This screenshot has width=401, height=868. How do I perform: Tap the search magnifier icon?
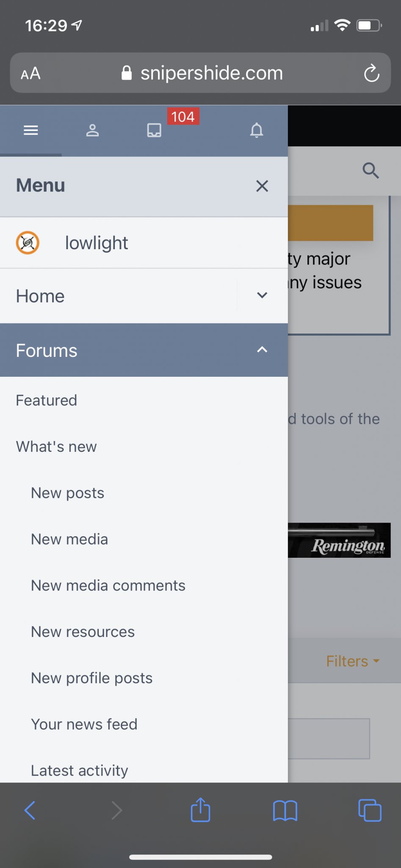point(371,170)
